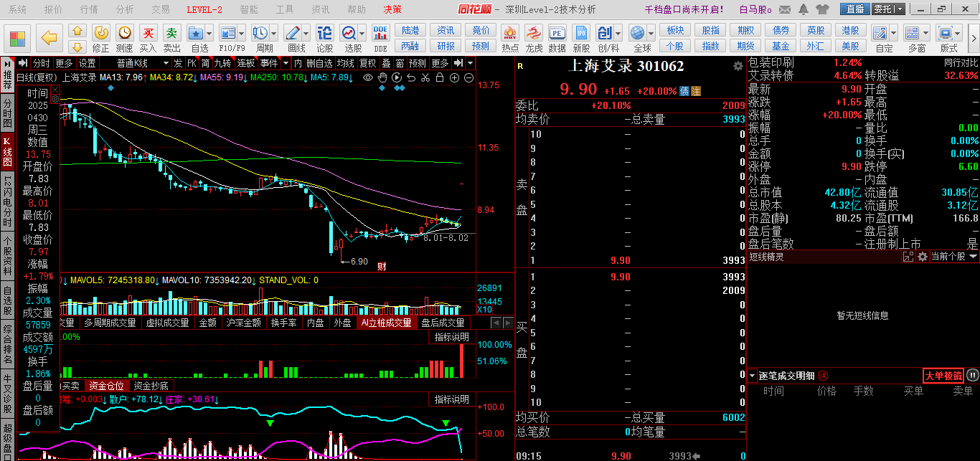Select the hand pan tool on chart
980x461 pixels.
pyautogui.click(x=384, y=77)
